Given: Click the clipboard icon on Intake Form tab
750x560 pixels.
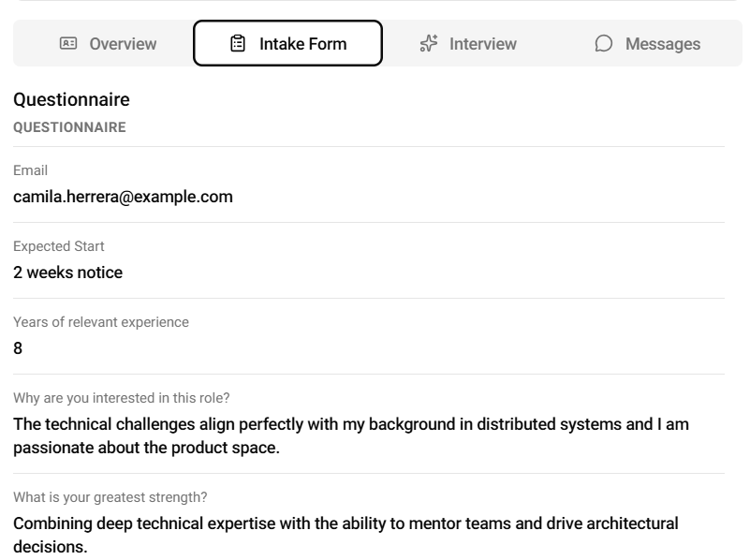Looking at the screenshot, I should point(238,43).
